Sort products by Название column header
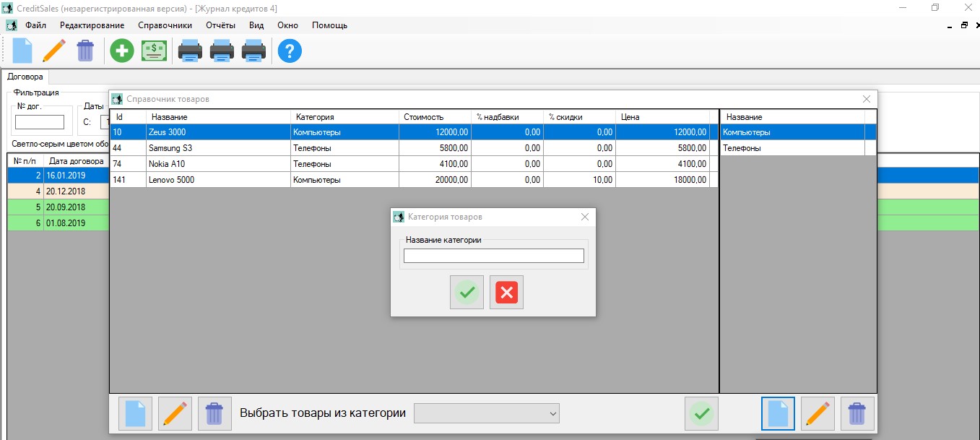980x440 pixels. tap(219, 117)
